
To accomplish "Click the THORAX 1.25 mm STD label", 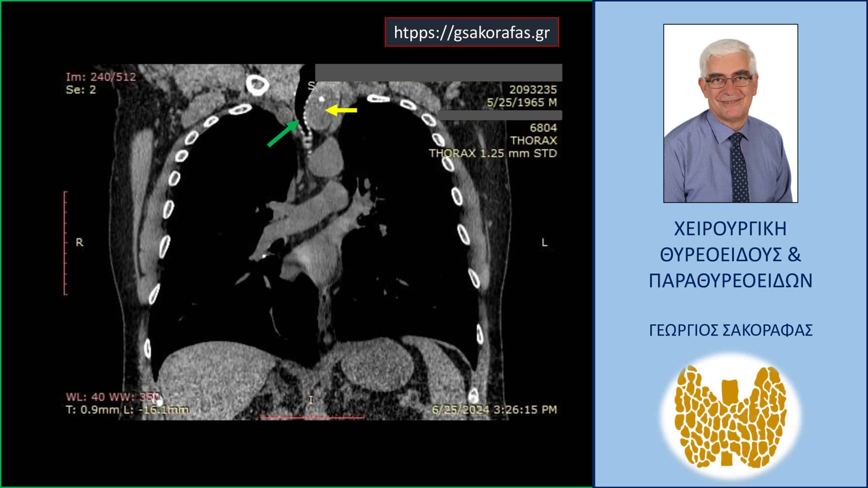I will coord(493,153).
